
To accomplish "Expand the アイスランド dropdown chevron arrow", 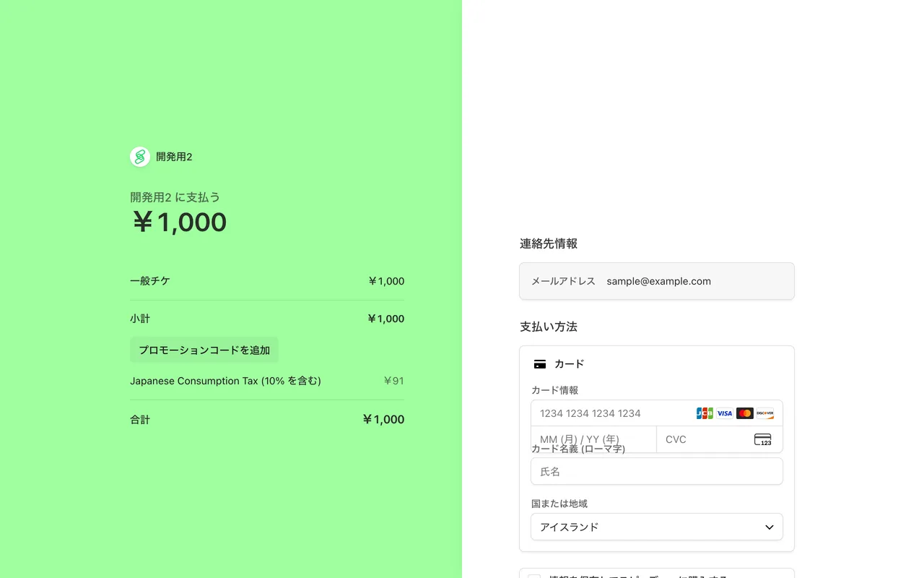I will 770,527.
